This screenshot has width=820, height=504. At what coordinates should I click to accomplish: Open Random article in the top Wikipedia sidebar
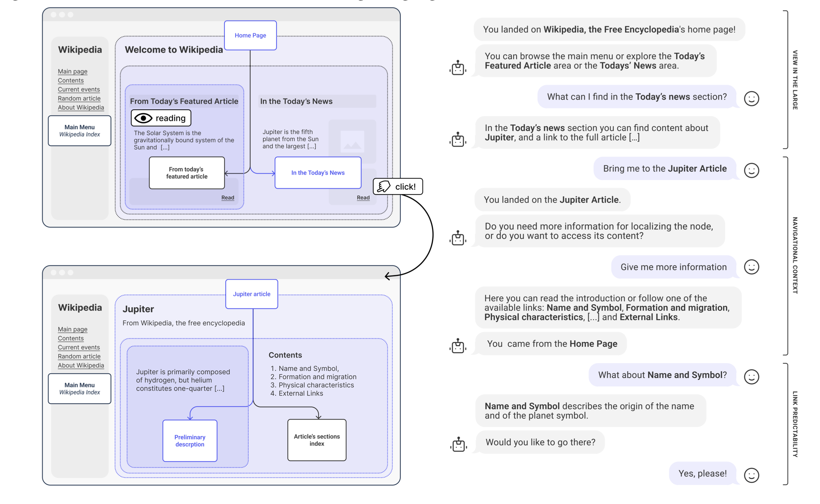[x=79, y=98]
